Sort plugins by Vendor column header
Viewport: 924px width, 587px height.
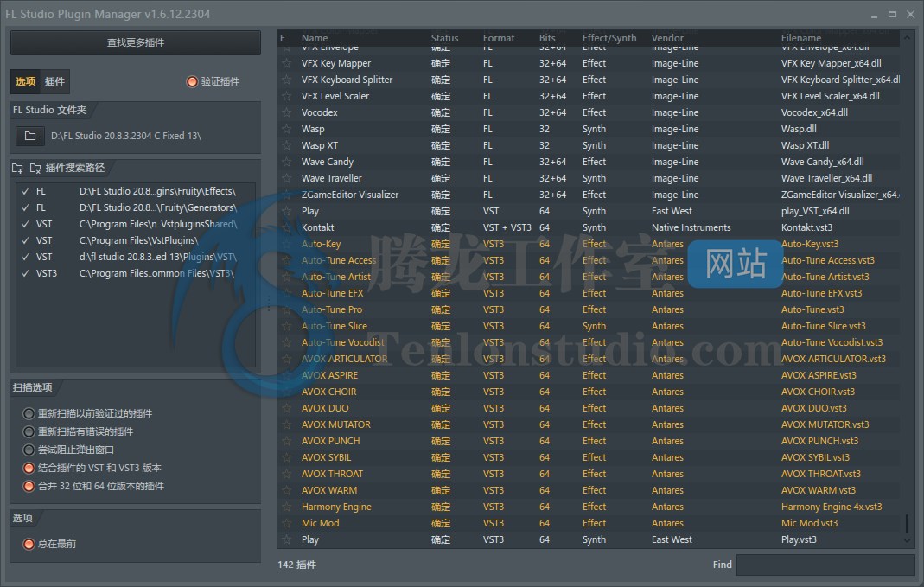coord(667,38)
